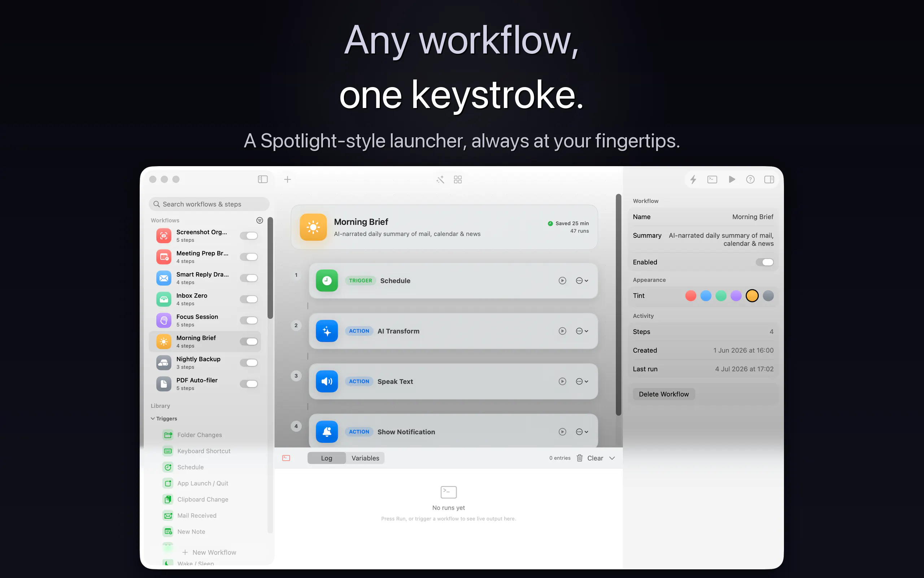Toggle Inbox Zero workflow switch
This screenshot has height=578, width=924.
pyautogui.click(x=249, y=299)
